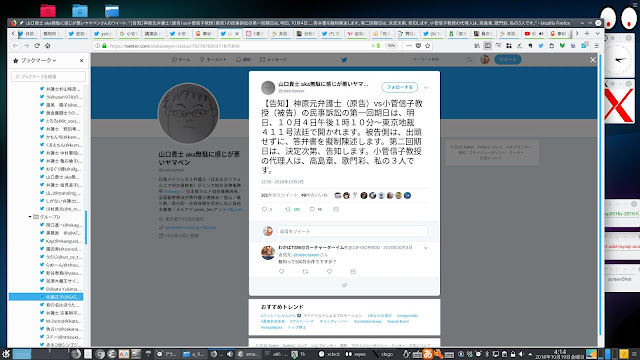This screenshot has height=360, width=640.
Task: Open Twitter Home link in top navigation
Action: (181, 60)
